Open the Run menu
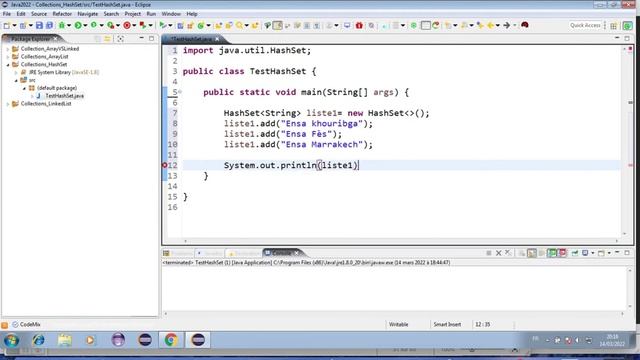The width and height of the screenshot is (640, 360). (x=151, y=14)
